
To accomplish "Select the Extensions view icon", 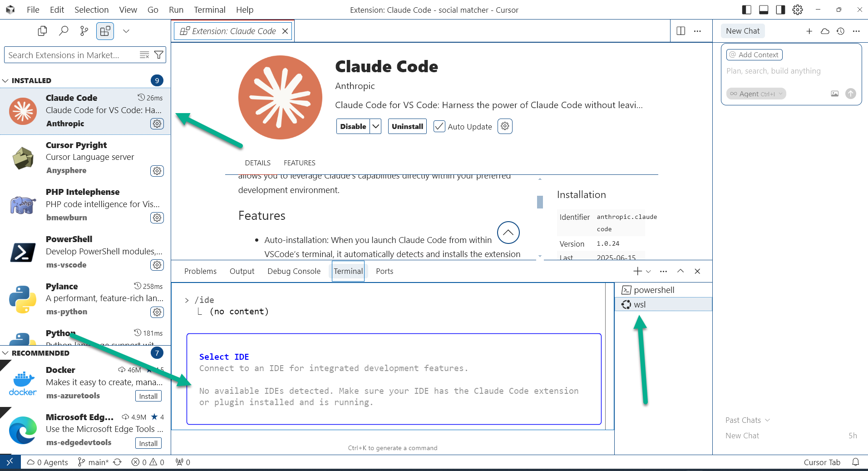I will point(105,31).
